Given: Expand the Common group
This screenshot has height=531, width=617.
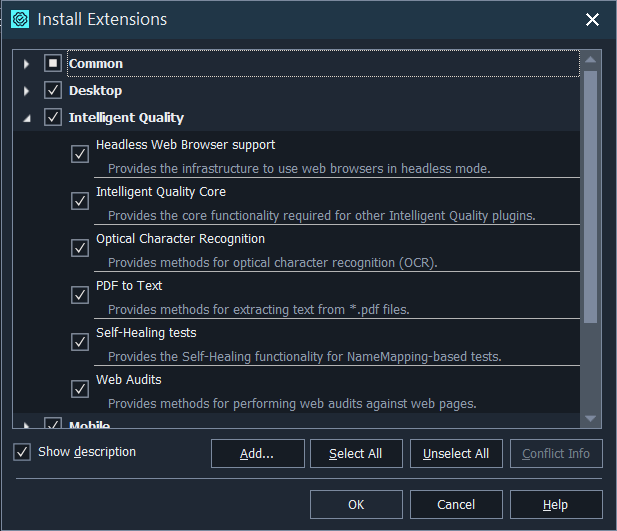Looking at the screenshot, I should coord(27,64).
